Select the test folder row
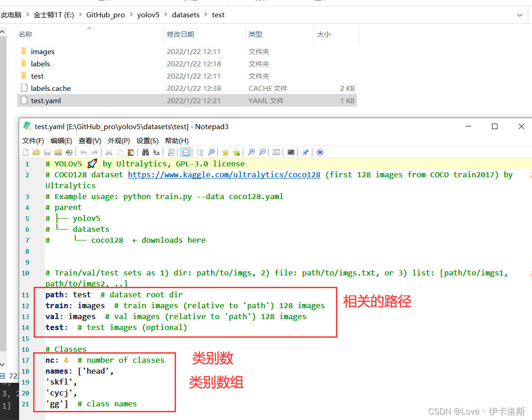Screen dimensions: 532x420 pyautogui.click(x=187, y=76)
